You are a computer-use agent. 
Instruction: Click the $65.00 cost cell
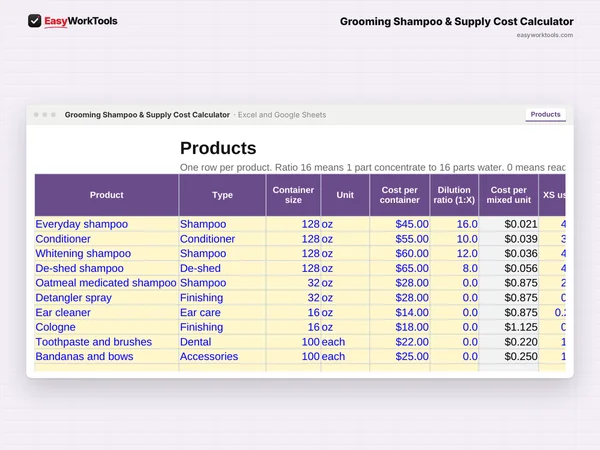coord(399,268)
